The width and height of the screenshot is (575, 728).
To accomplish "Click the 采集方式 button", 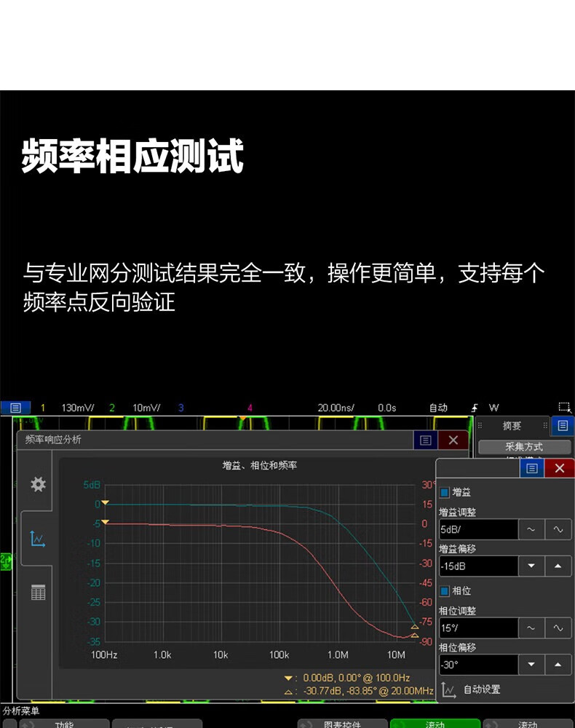I will 525,447.
